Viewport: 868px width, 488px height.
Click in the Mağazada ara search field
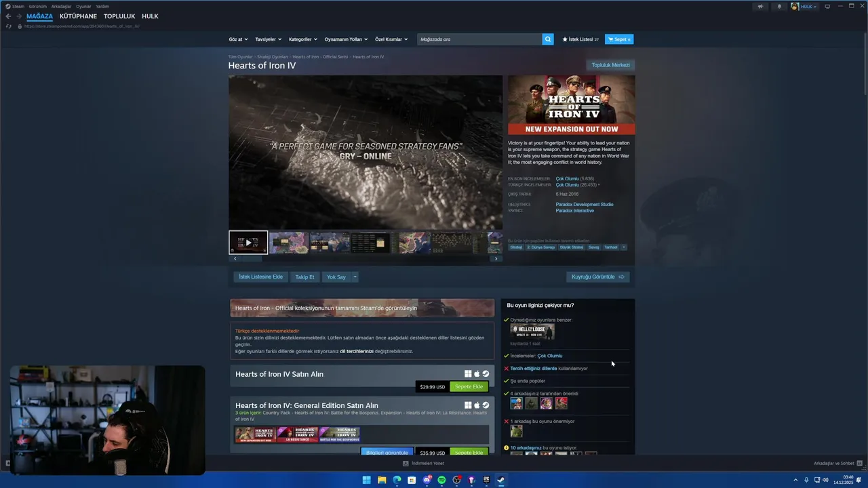pos(479,39)
